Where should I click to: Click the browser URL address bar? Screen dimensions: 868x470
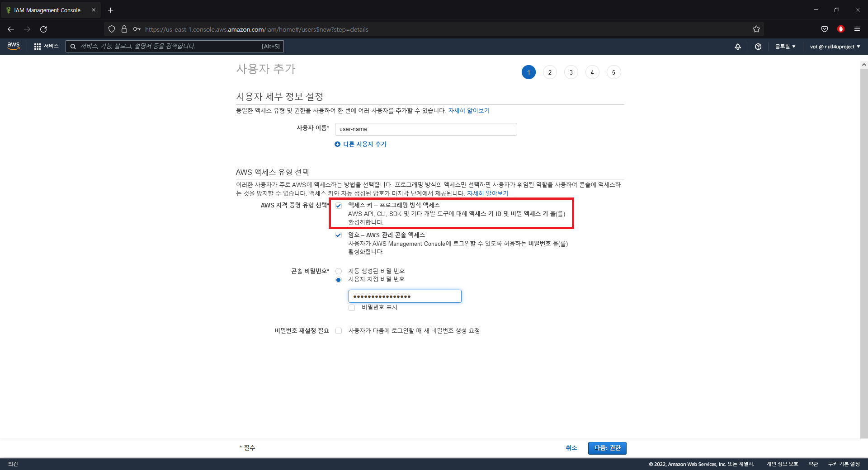tap(434, 29)
